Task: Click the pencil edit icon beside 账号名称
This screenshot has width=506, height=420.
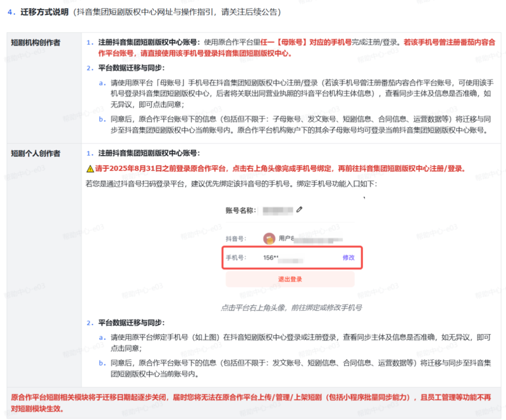Action: tap(299, 209)
